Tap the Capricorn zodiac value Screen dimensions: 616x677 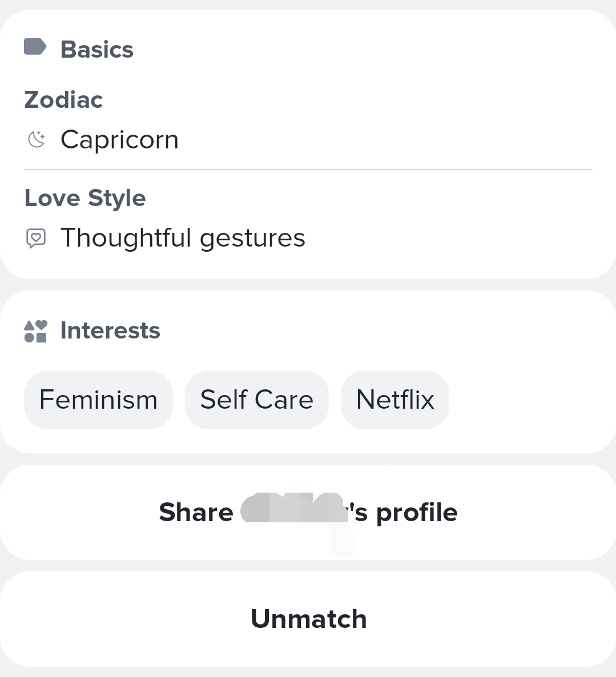(120, 140)
